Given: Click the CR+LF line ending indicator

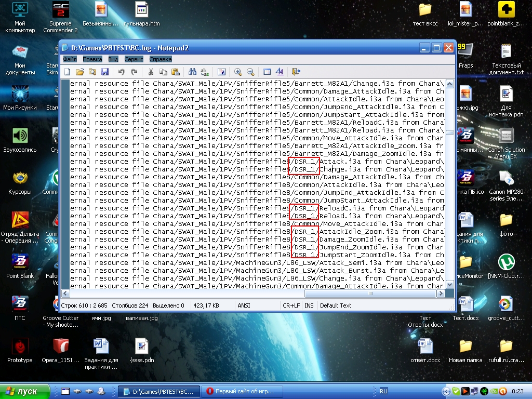Looking at the screenshot, I should [291, 305].
